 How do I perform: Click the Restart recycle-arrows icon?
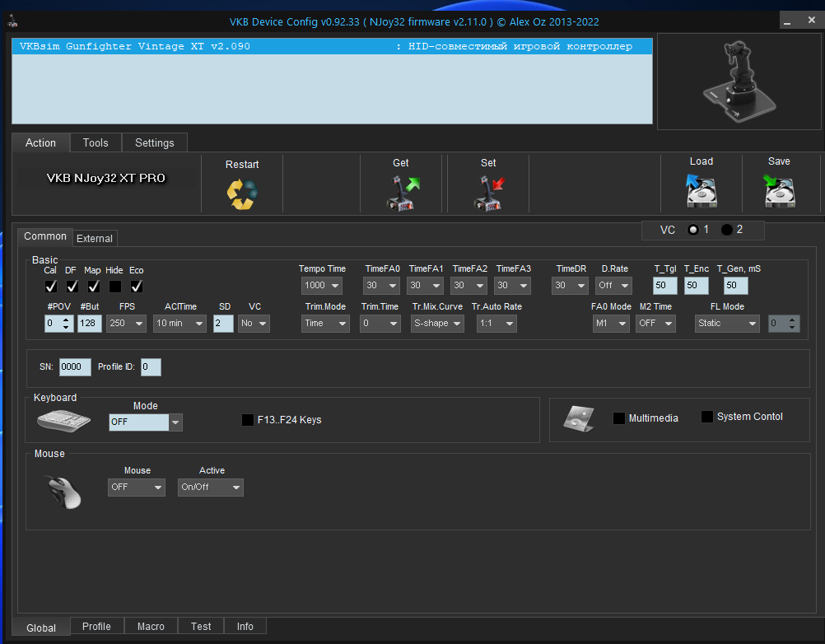[x=242, y=194]
